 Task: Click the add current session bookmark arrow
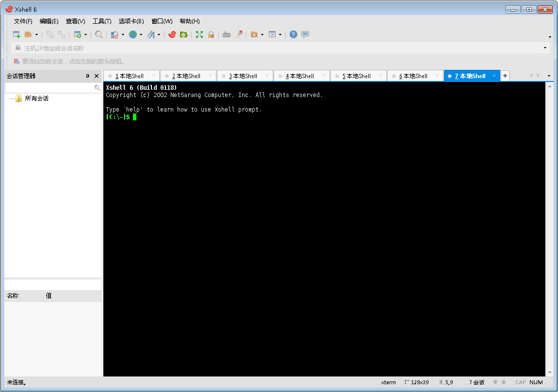tap(16, 62)
